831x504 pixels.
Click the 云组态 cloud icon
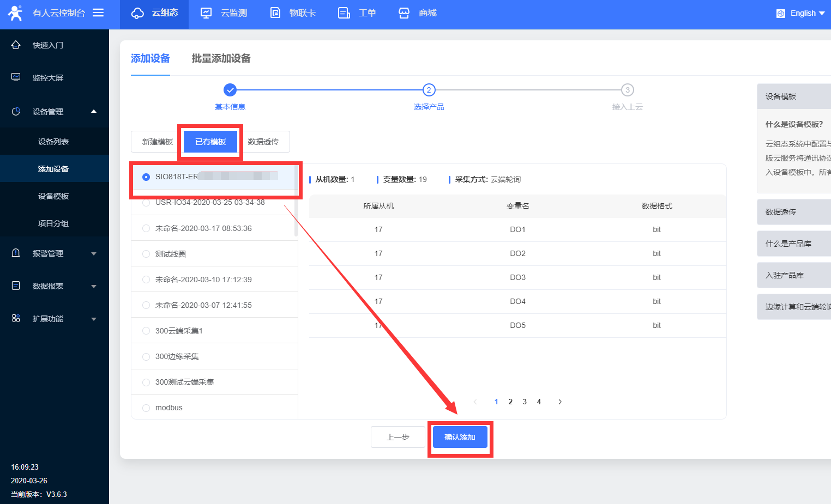(138, 13)
